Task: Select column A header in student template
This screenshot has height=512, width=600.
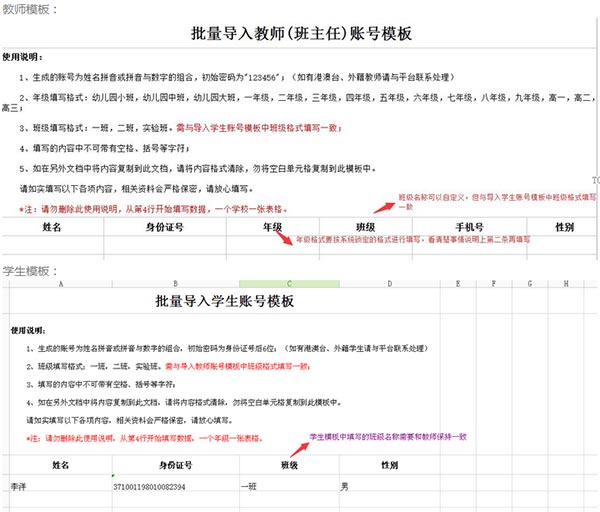Action: pos(61,284)
